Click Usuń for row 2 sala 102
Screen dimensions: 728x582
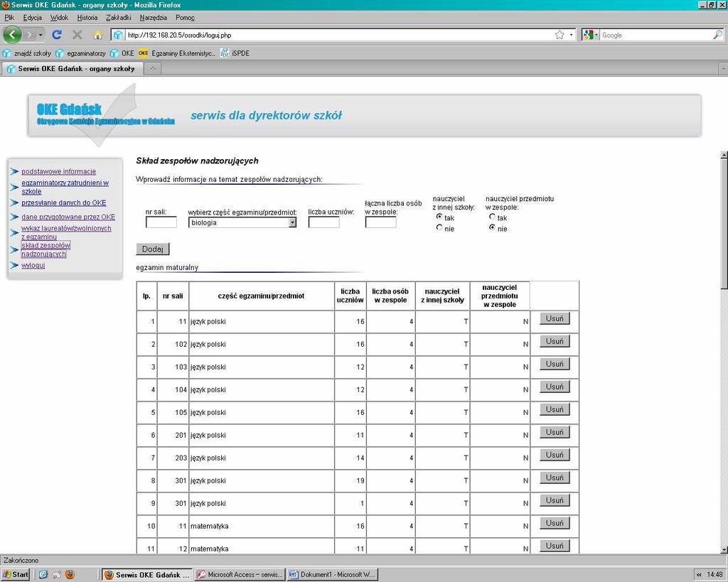555,342
